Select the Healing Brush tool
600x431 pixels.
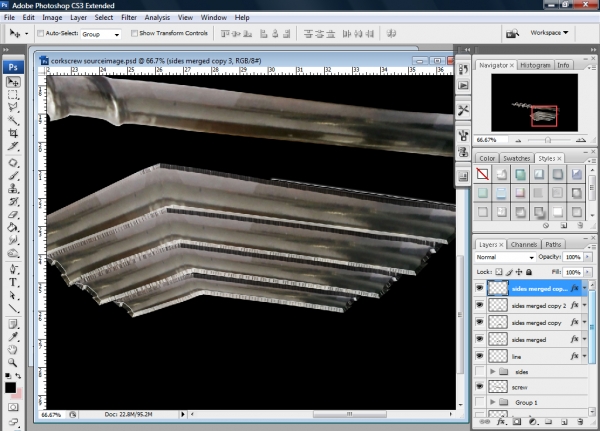(x=13, y=163)
